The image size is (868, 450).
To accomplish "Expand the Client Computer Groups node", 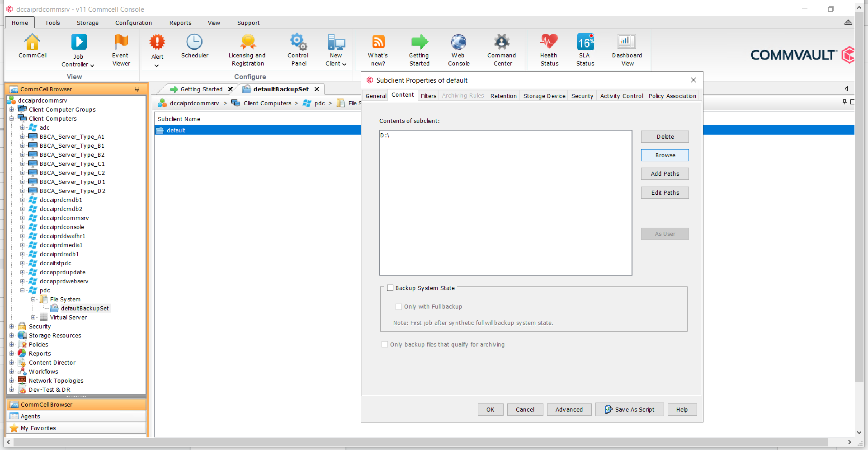I will [12, 109].
